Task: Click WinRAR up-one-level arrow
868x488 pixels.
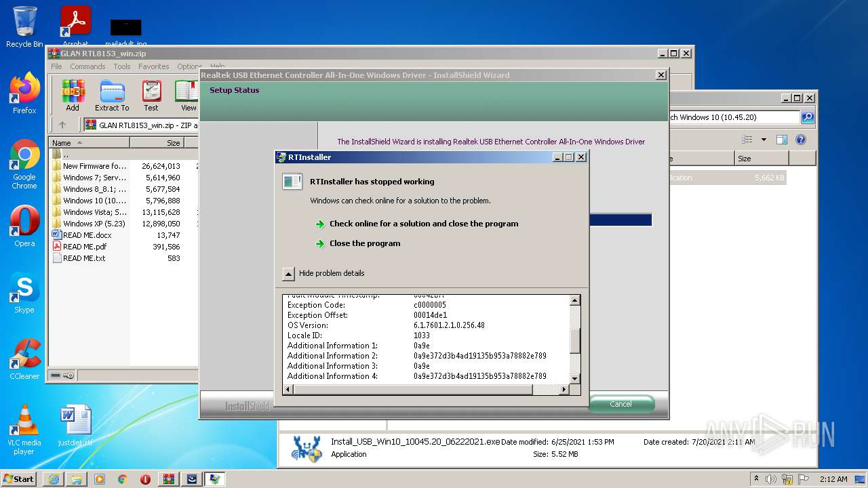Action: 62,125
